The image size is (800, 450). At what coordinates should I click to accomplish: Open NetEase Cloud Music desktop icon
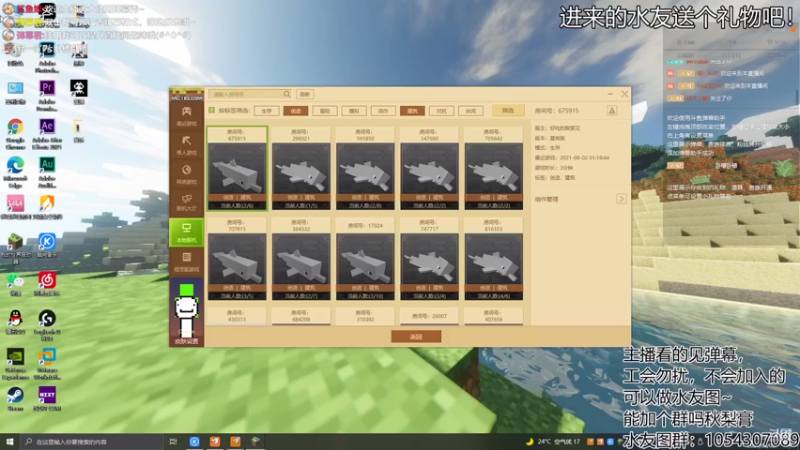click(47, 284)
